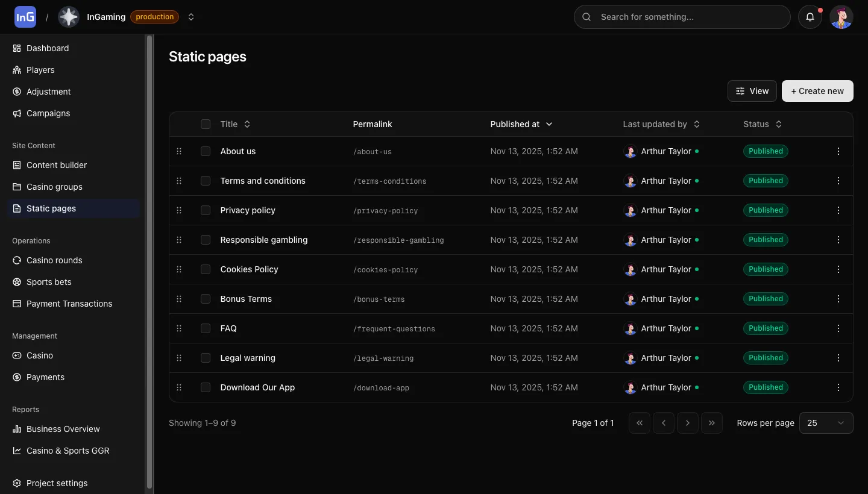Open the View options button

[752, 91]
